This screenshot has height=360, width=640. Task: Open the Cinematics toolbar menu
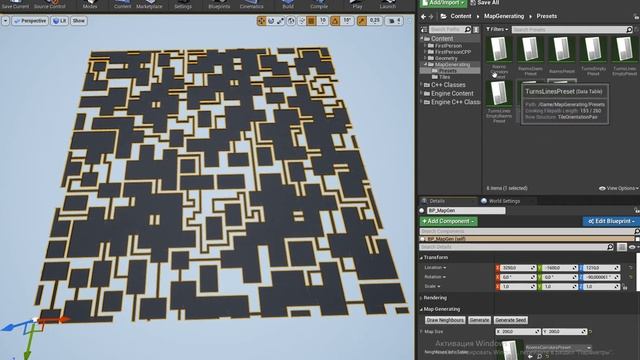(251, 4)
